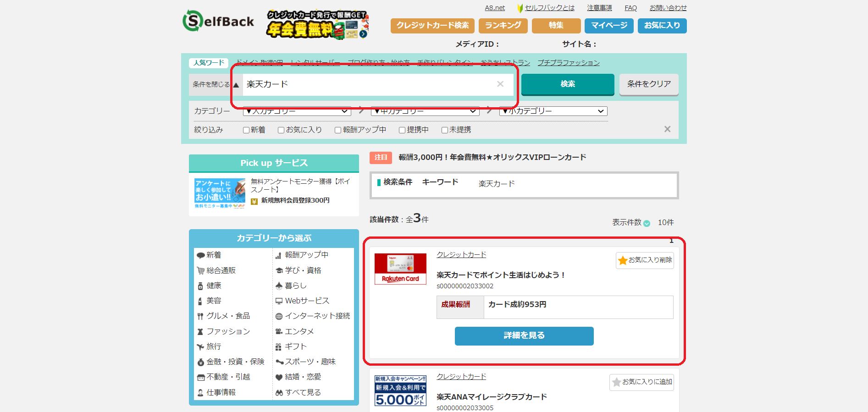Click the インターネット接続 globe icon

(x=279, y=316)
